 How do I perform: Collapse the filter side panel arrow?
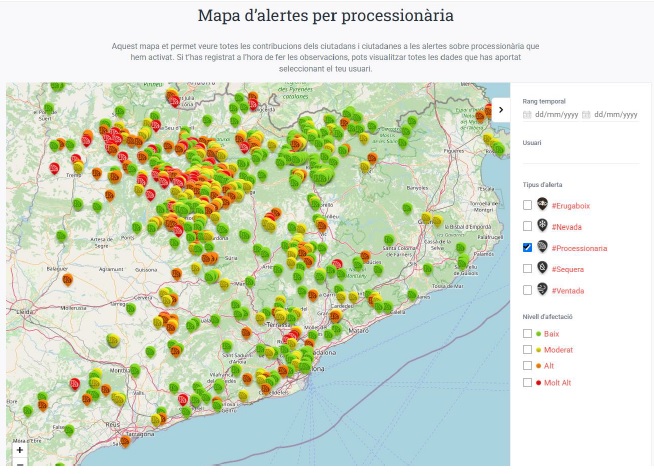[x=501, y=107]
